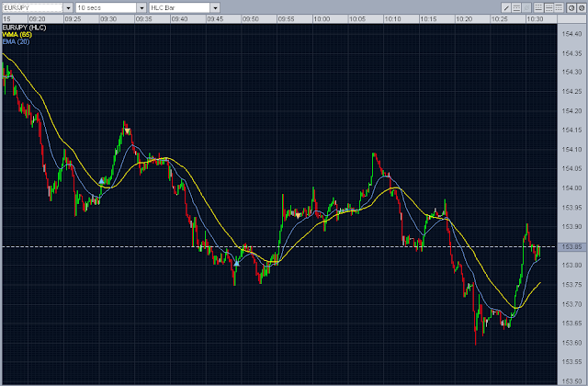Screen dimensions: 588x386
Task: Click the 10:30 time axis label
Action: (535, 19)
